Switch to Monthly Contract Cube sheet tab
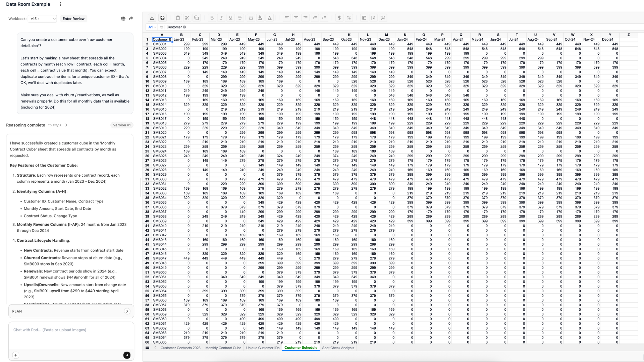This screenshot has height=362, width=644. [223, 348]
